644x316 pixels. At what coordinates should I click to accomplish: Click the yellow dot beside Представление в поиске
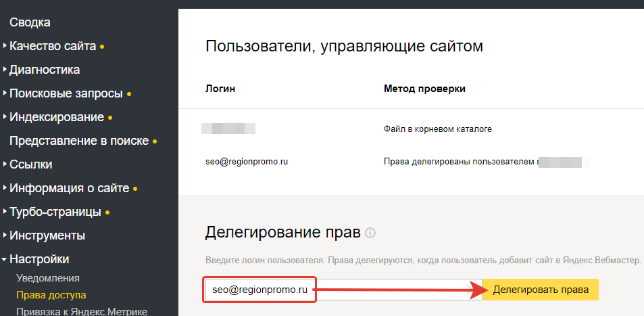tap(155, 141)
